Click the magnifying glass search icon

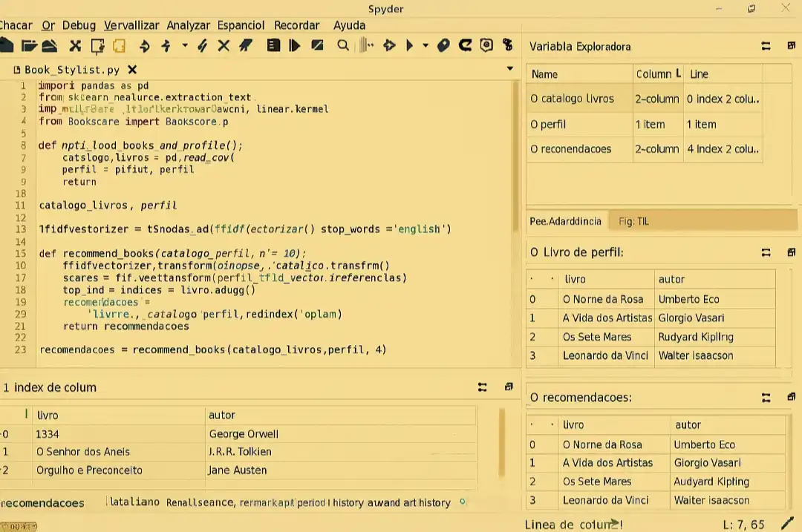click(342, 46)
